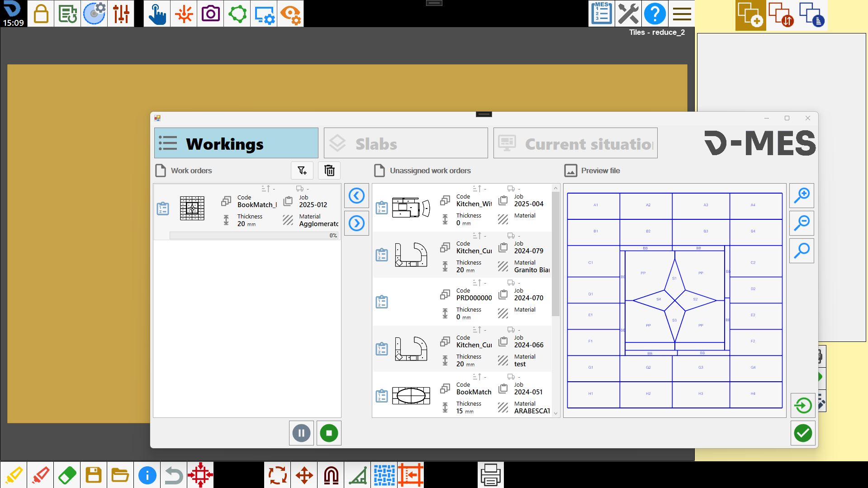Screen dimensions: 868x488
Task: Select the red marker tool in bottom bar
Action: 40,475
